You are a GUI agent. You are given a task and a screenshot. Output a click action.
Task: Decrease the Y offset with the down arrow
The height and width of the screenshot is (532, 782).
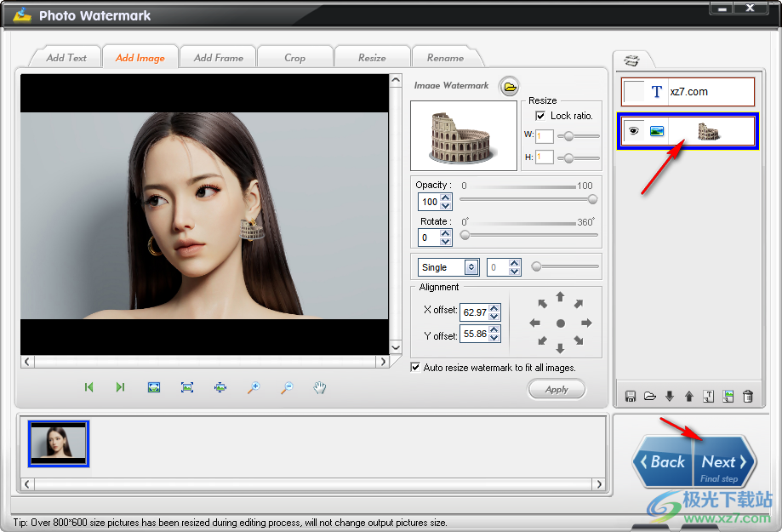tap(494, 338)
